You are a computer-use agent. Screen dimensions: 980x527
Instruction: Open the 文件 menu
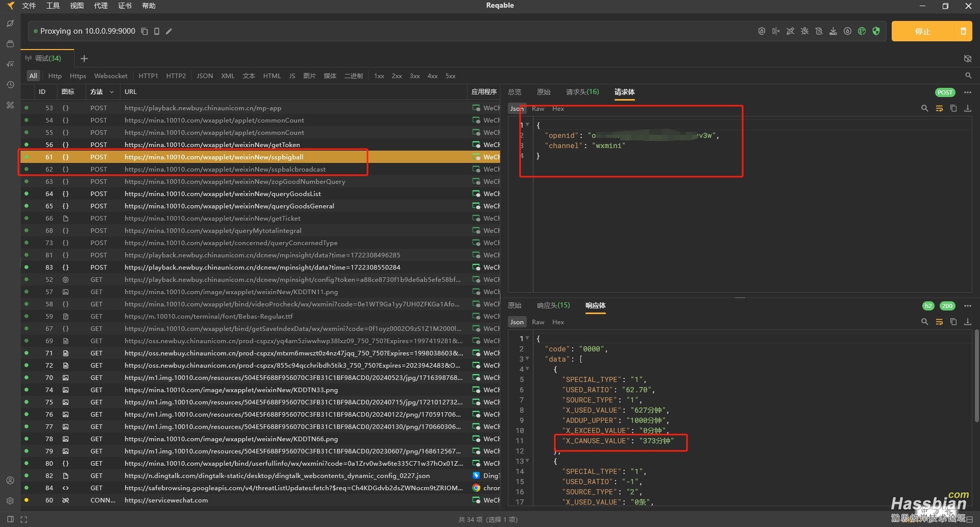29,6
